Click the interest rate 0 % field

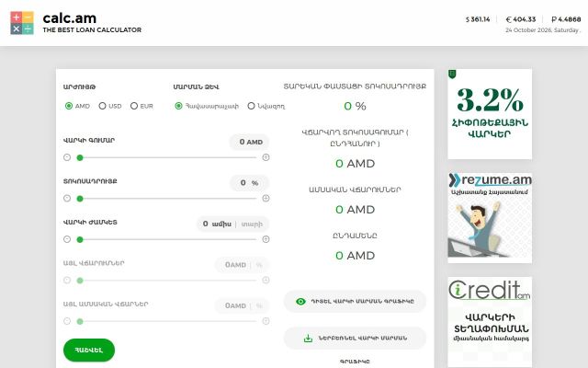pyautogui.click(x=249, y=183)
